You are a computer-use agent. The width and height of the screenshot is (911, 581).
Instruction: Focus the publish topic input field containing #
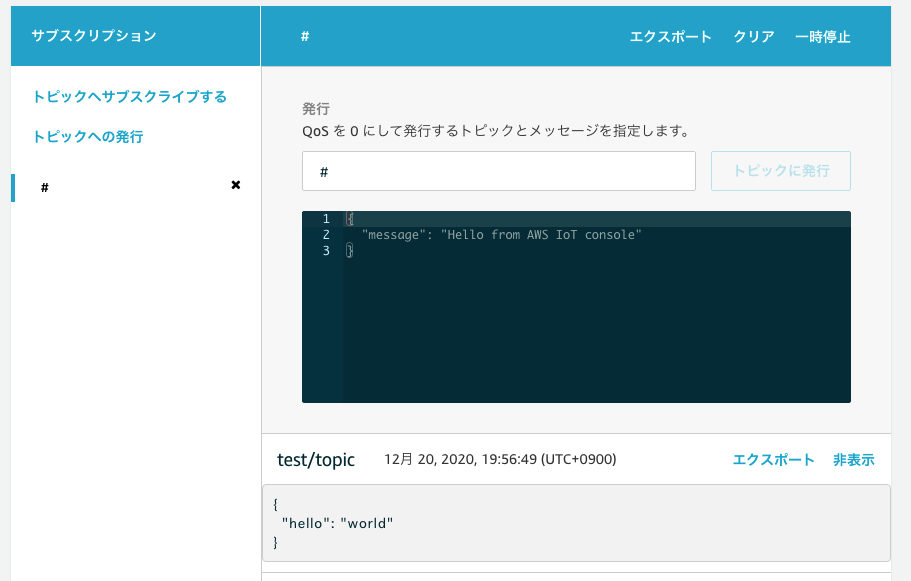(x=498, y=172)
